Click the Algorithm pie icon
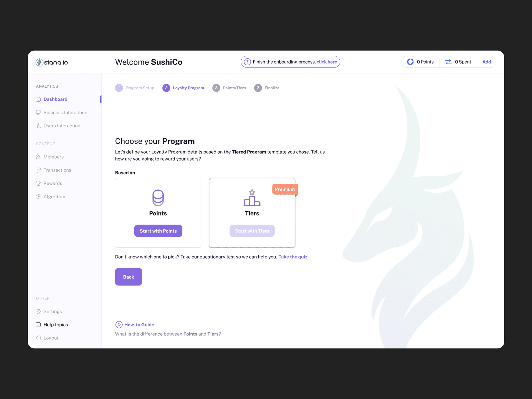Image resolution: width=532 pixels, height=399 pixels. point(38,196)
